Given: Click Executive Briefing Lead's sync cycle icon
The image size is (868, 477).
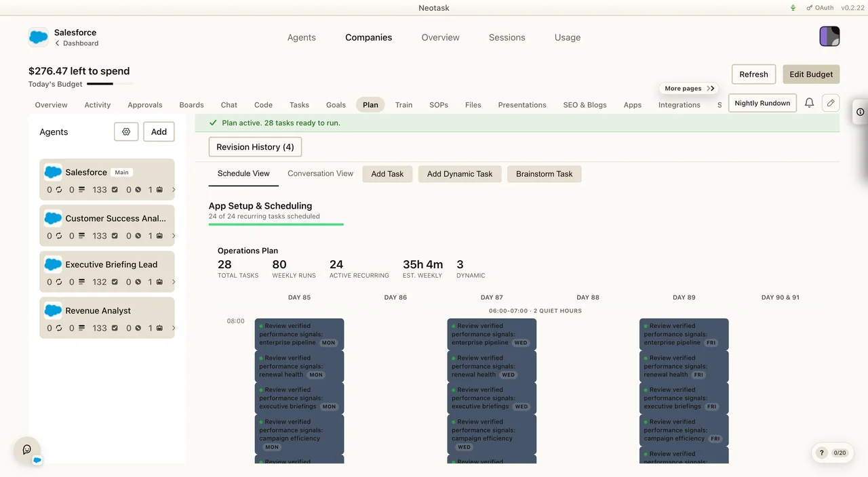Looking at the screenshot, I should click(x=59, y=282).
